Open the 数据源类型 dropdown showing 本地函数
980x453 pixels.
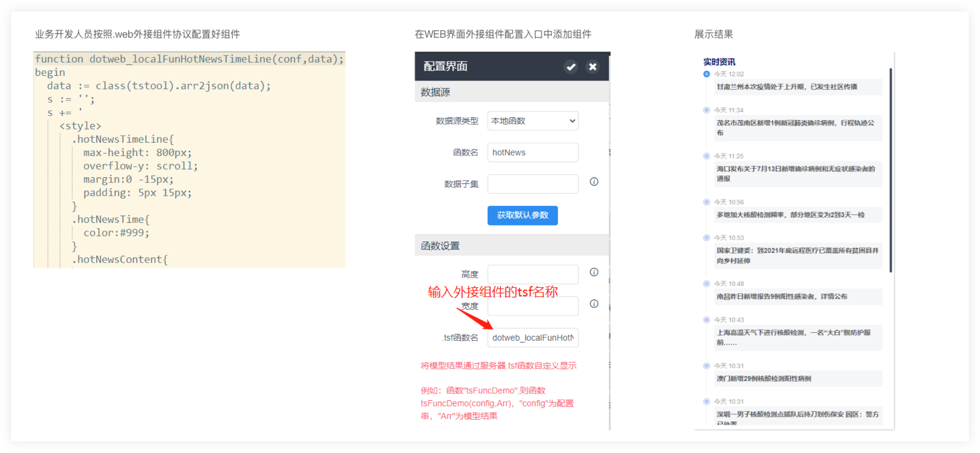(533, 121)
